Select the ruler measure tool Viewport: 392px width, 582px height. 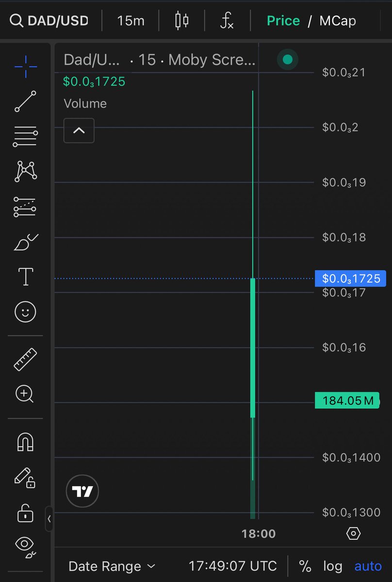(x=25, y=359)
